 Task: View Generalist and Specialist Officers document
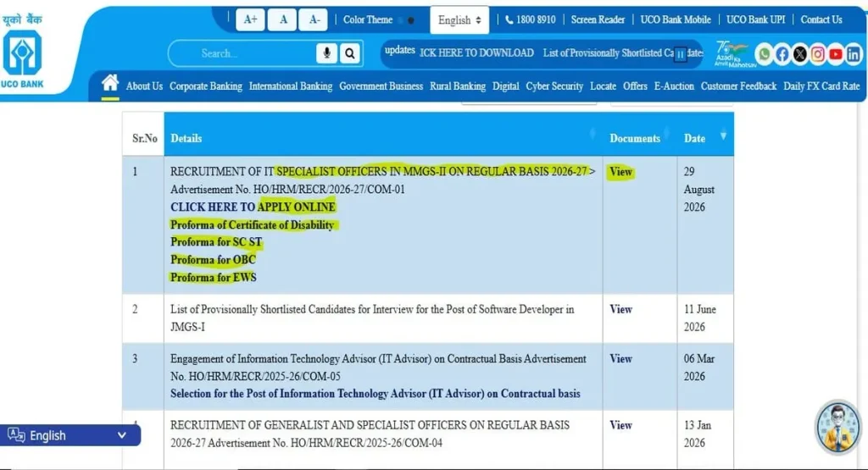tap(620, 425)
